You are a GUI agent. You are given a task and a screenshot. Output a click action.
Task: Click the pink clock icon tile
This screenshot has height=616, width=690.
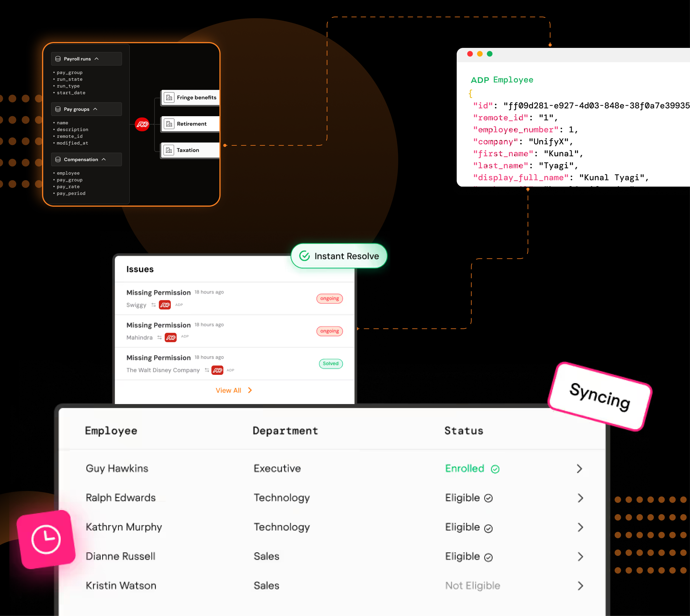pos(46,539)
